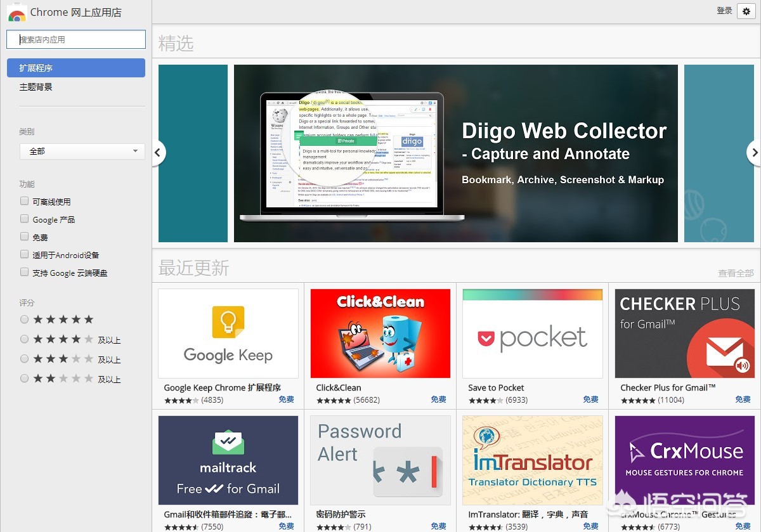
Task: Select four stars and above rating filter
Action: pyautogui.click(x=25, y=339)
